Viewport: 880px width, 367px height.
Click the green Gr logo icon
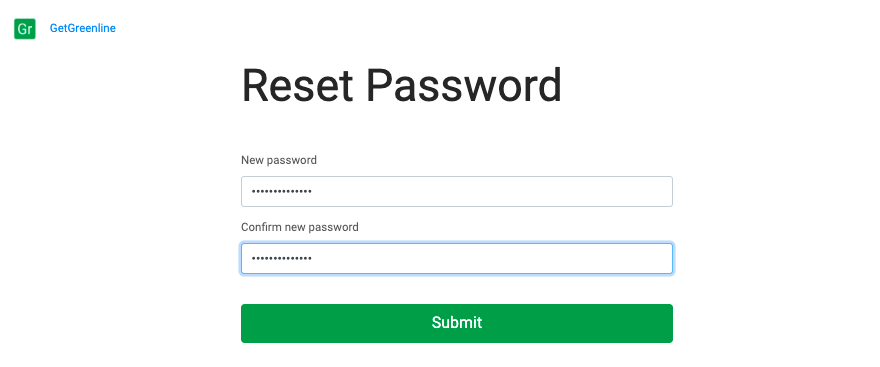coord(25,29)
